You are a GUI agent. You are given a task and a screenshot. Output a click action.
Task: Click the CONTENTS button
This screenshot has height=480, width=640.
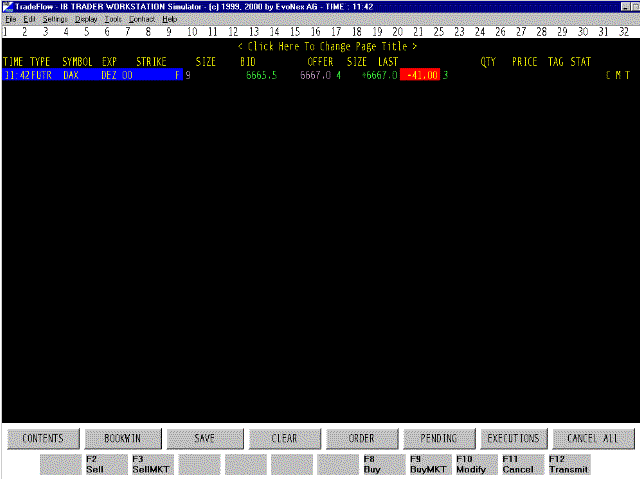[43, 439]
